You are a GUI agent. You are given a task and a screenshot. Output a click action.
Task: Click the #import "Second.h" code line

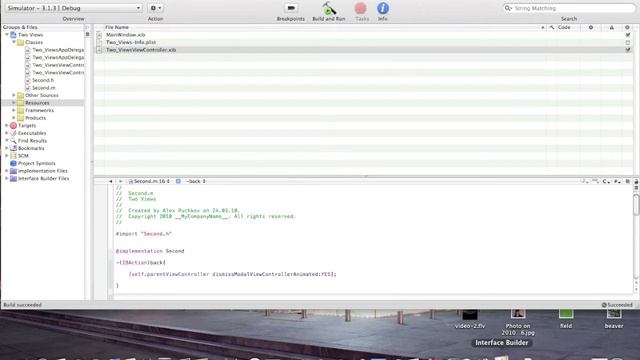[x=144, y=234]
